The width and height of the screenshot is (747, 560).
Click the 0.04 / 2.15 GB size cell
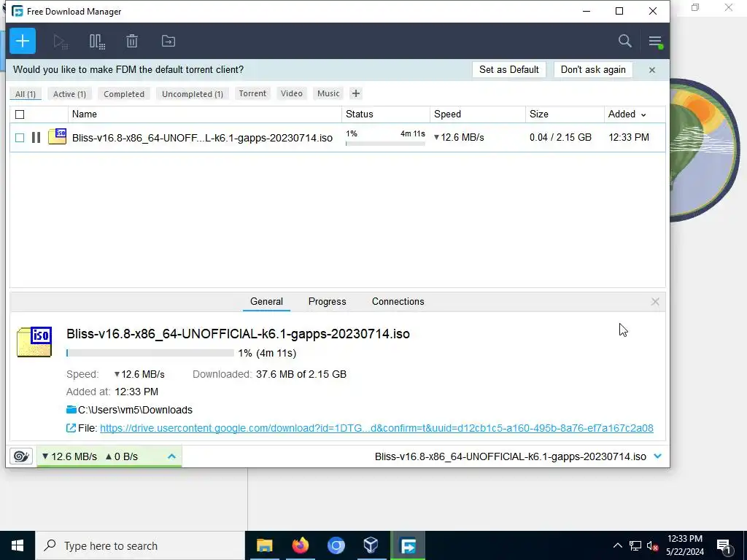coord(560,138)
